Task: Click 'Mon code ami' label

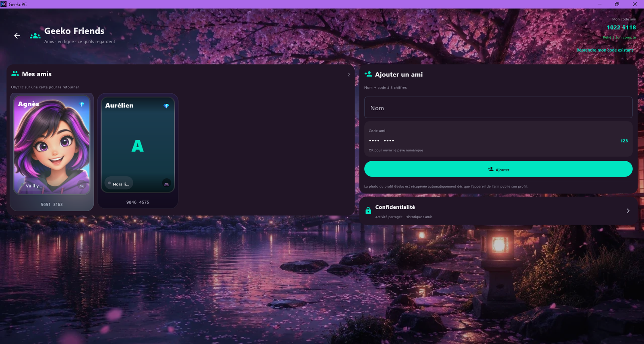Action: click(624, 19)
